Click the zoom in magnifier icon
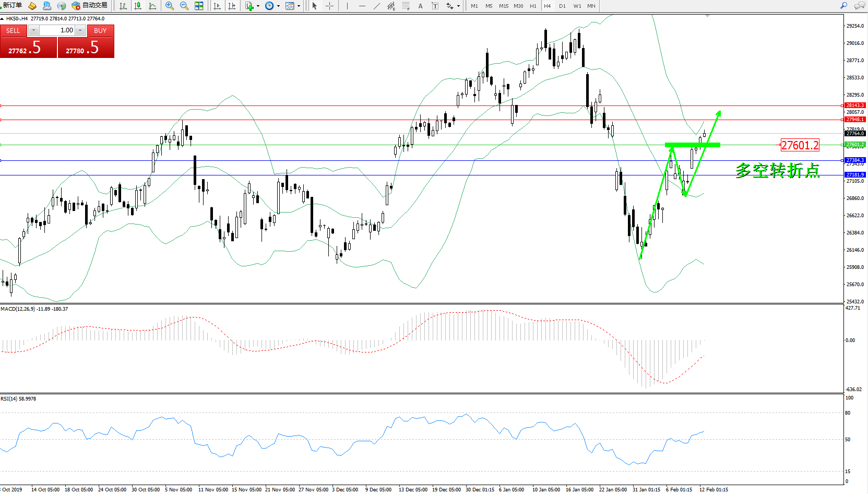The image size is (868, 494). [x=170, y=6]
